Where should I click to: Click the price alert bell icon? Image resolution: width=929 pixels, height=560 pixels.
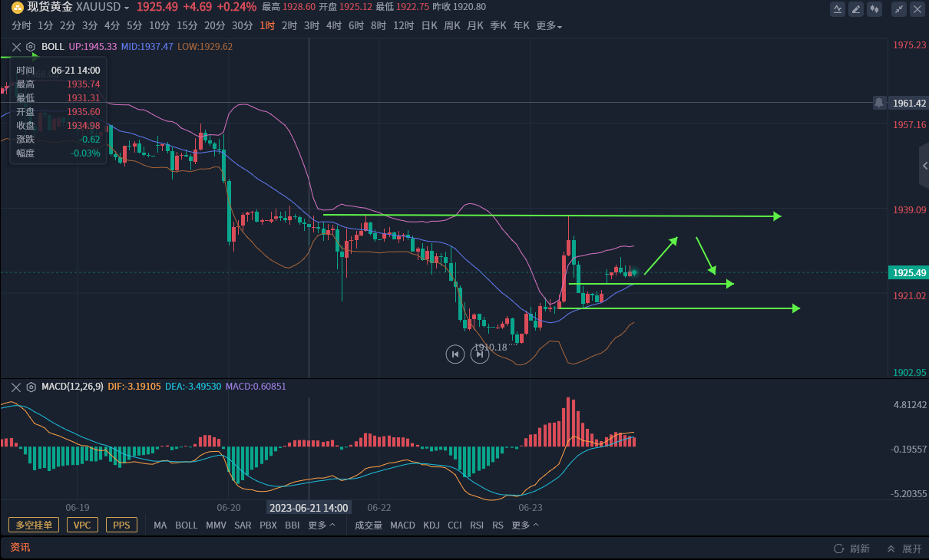878,103
